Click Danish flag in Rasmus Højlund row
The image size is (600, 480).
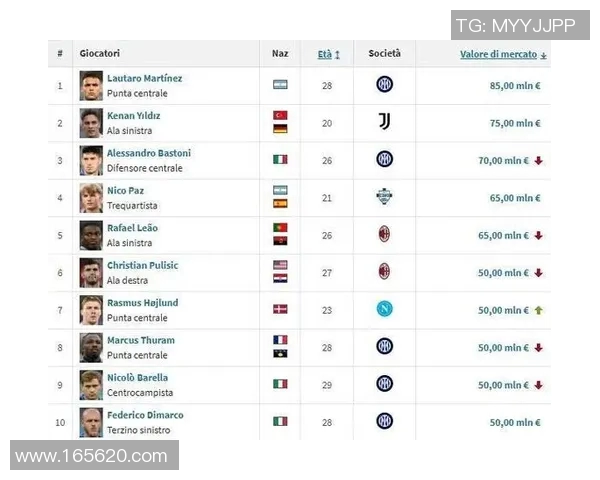[x=280, y=309]
